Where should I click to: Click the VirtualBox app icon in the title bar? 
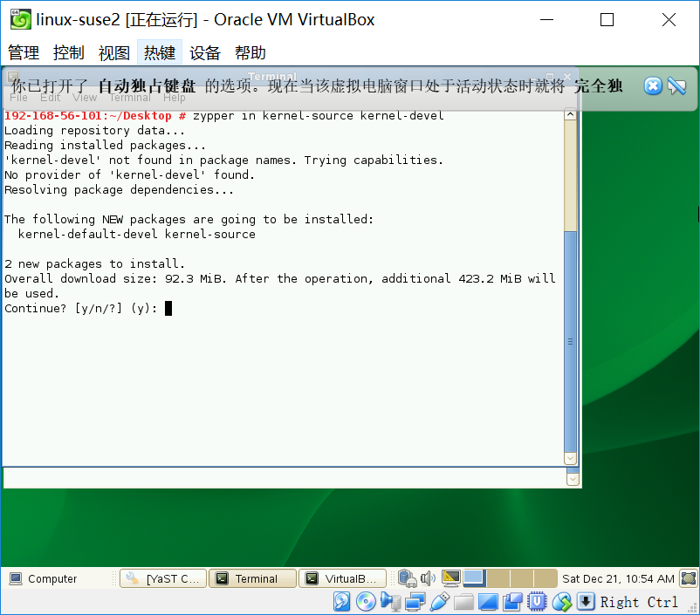point(21,20)
